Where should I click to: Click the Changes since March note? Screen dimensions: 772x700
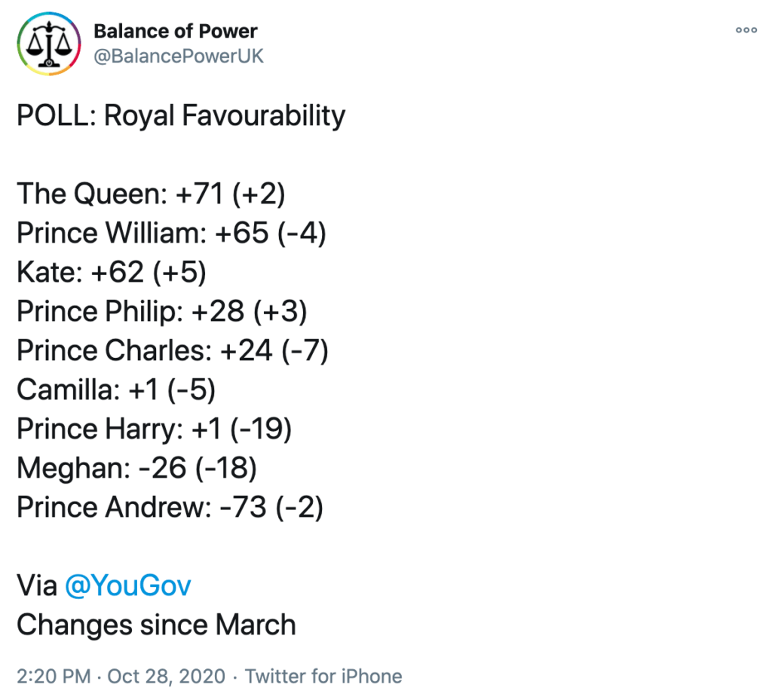point(156,625)
